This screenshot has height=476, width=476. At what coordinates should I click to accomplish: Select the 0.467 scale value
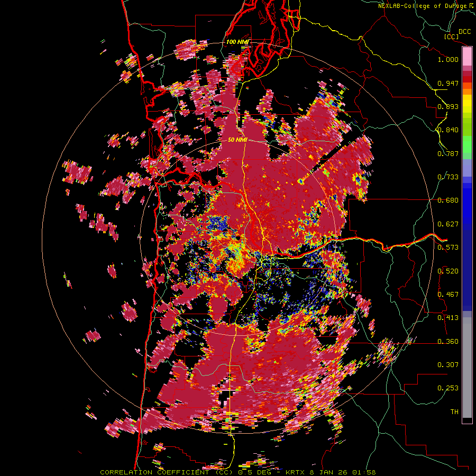point(448,295)
